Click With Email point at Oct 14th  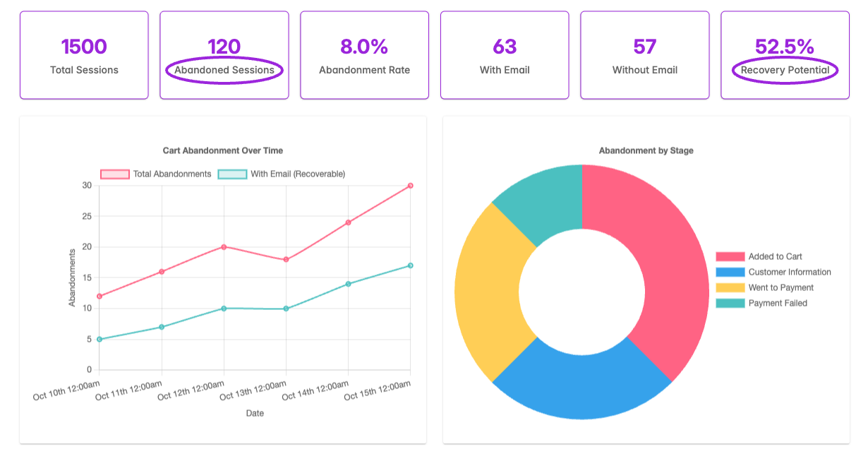[x=348, y=284]
